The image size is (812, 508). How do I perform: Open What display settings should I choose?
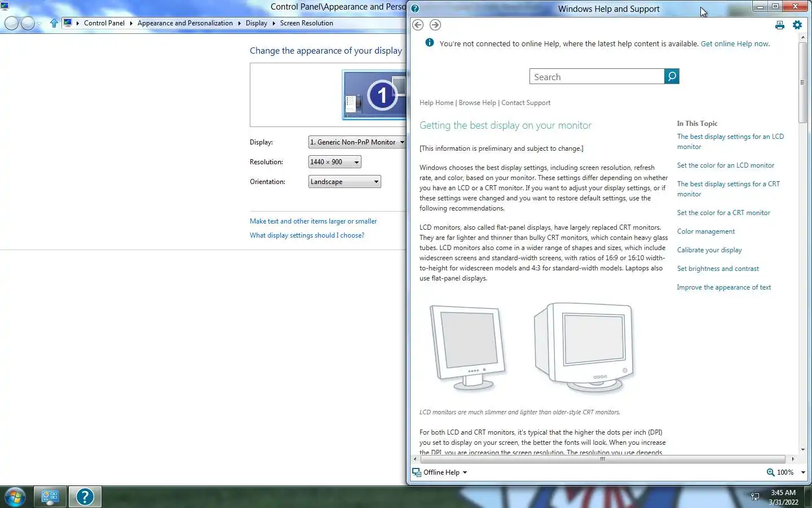tap(307, 235)
